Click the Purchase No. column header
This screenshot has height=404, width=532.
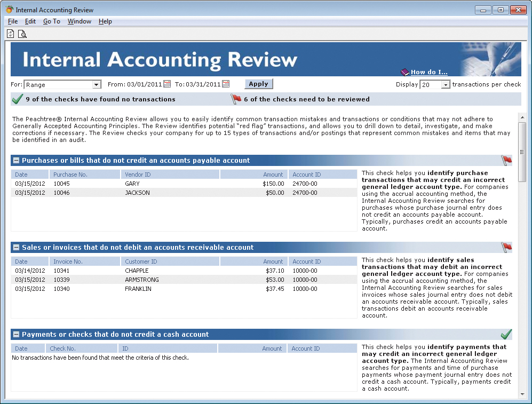85,175
